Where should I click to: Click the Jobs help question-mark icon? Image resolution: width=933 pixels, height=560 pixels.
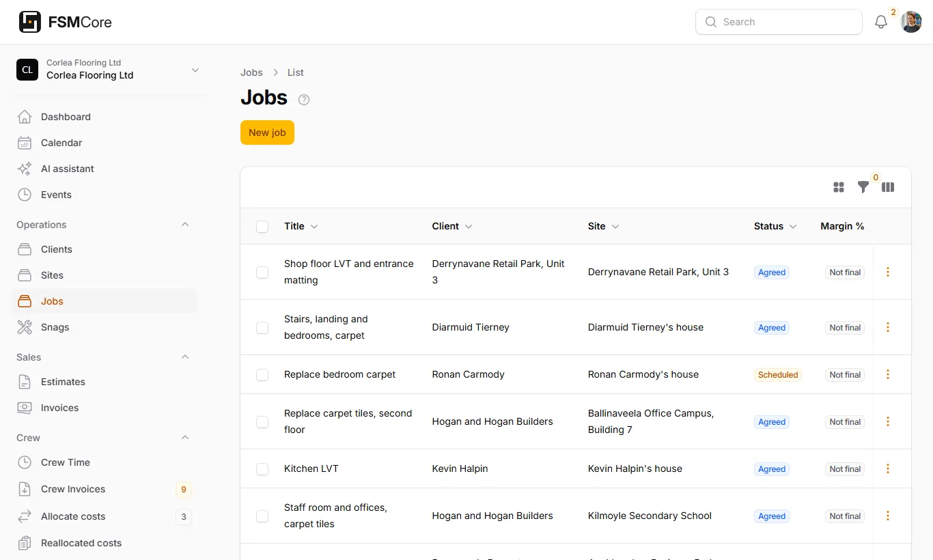click(304, 100)
